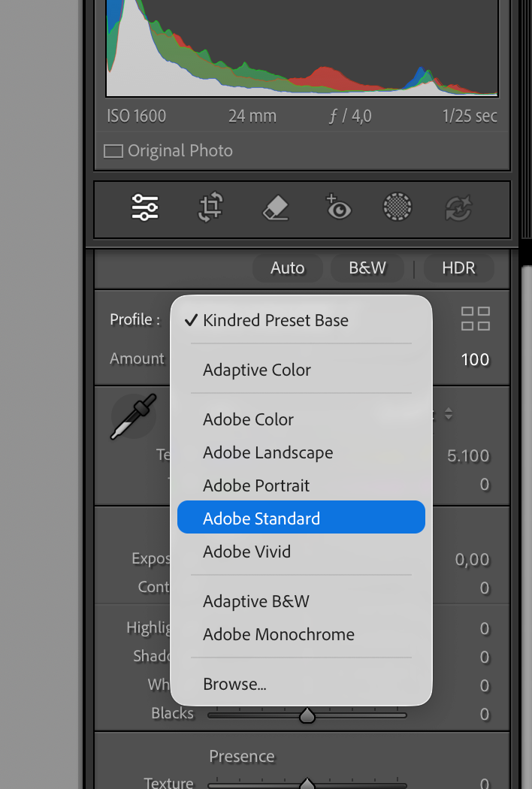Click the Presence section heading
532x789 pixels.
[x=242, y=756]
